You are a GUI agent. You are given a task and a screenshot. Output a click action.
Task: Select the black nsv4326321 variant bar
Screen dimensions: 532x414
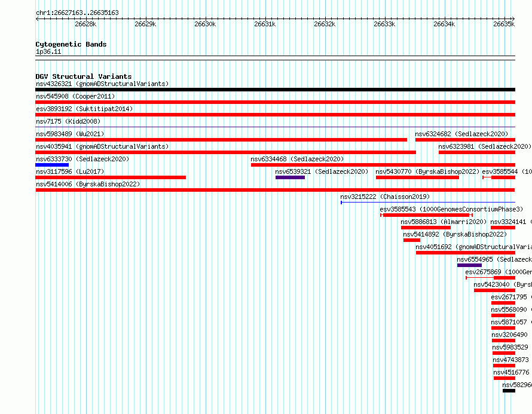275,90
